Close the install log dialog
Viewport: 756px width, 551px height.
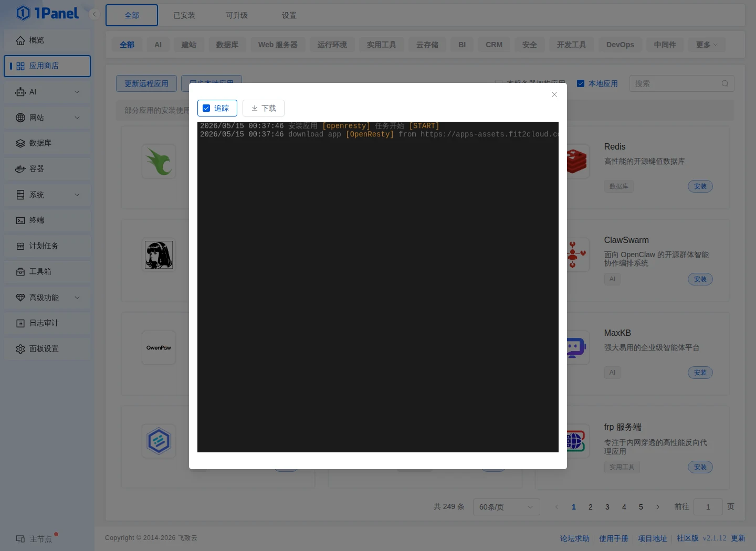554,94
